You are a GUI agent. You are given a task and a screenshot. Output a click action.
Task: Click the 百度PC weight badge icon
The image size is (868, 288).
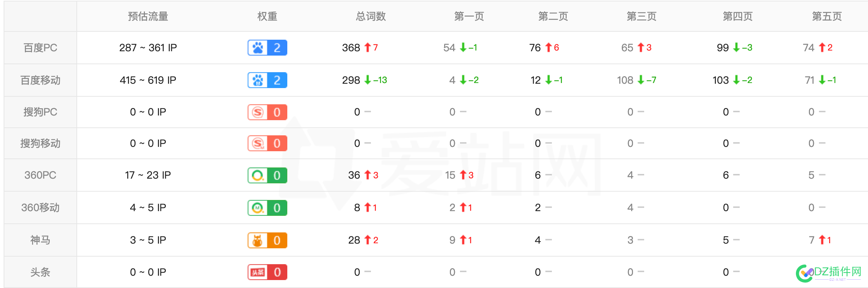point(267,48)
